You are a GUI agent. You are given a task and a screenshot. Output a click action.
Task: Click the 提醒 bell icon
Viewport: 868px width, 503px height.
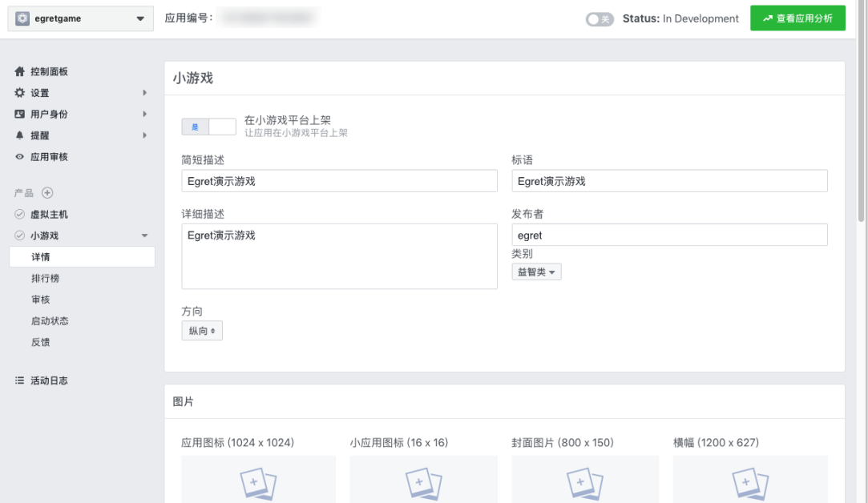coord(21,135)
